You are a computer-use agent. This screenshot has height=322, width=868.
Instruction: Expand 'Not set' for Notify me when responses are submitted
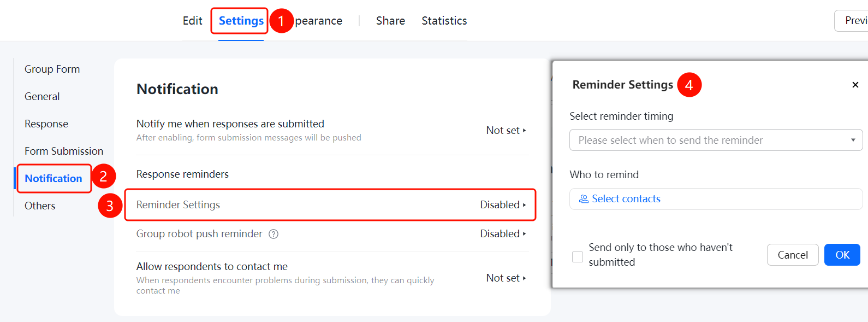point(506,131)
